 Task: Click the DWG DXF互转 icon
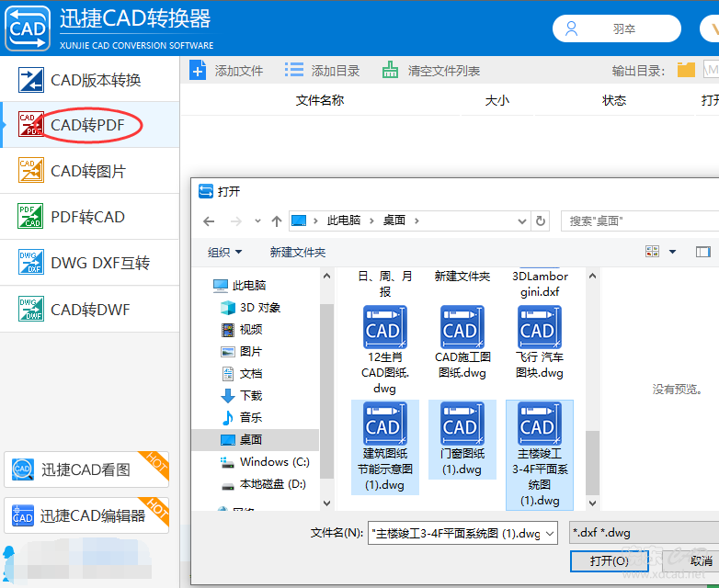coord(30,263)
